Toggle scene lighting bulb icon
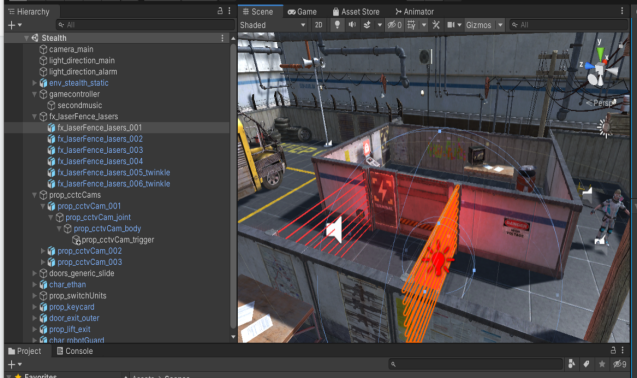The width and height of the screenshot is (637, 378). click(x=337, y=25)
